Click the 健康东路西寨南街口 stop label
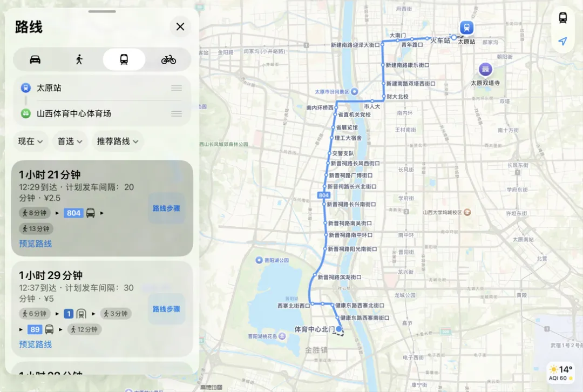This screenshot has width=583, height=392. click(x=365, y=318)
